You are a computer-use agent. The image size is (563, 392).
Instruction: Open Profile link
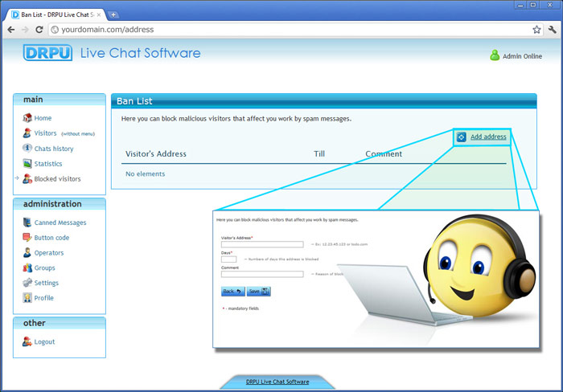tap(43, 298)
